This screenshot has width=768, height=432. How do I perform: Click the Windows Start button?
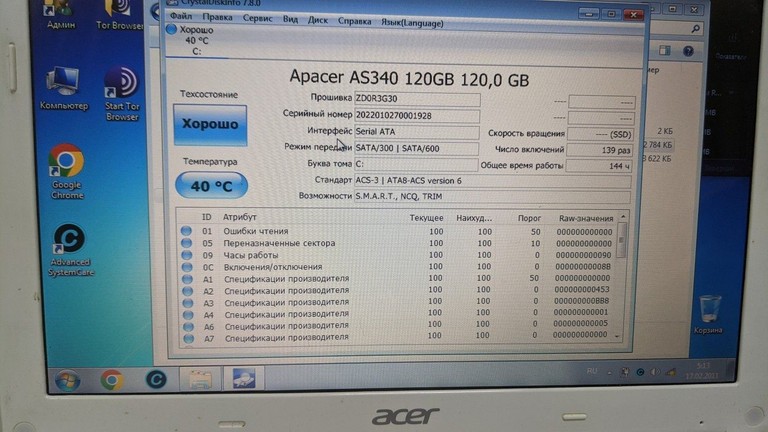tap(68, 380)
